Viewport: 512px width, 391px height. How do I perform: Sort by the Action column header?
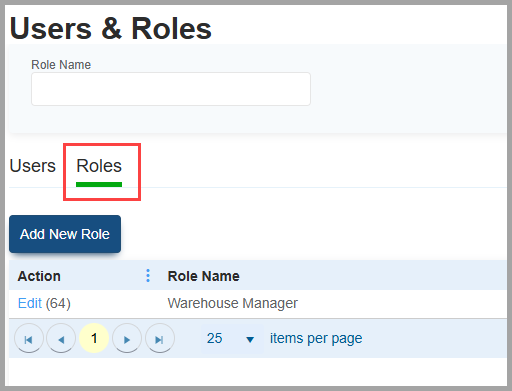coord(39,276)
